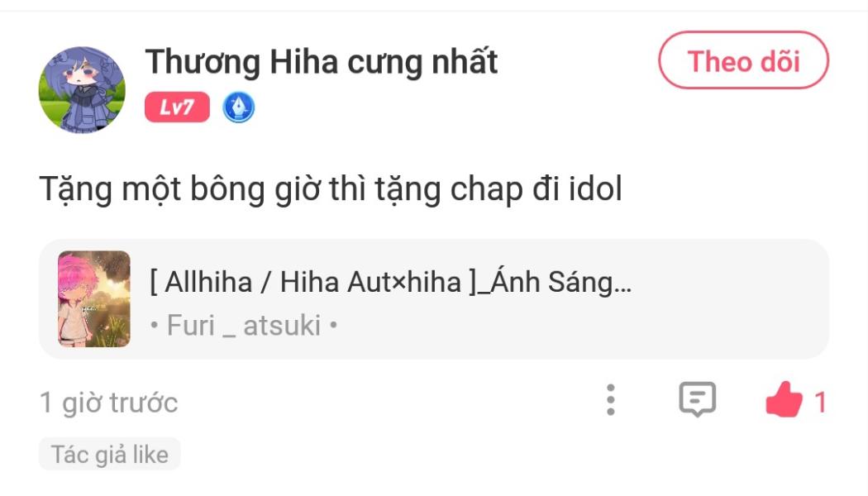This screenshot has height=496, width=868.
Task: Open replies with the comment bubble icon
Action: [x=697, y=400]
